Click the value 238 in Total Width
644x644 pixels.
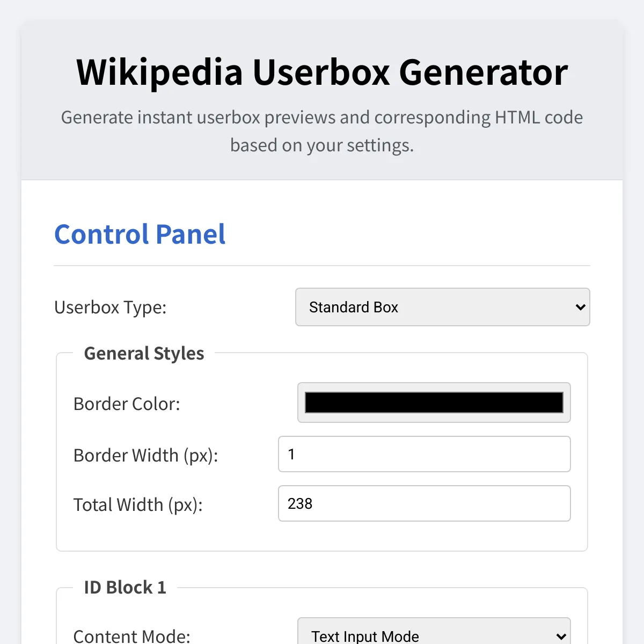[300, 503]
